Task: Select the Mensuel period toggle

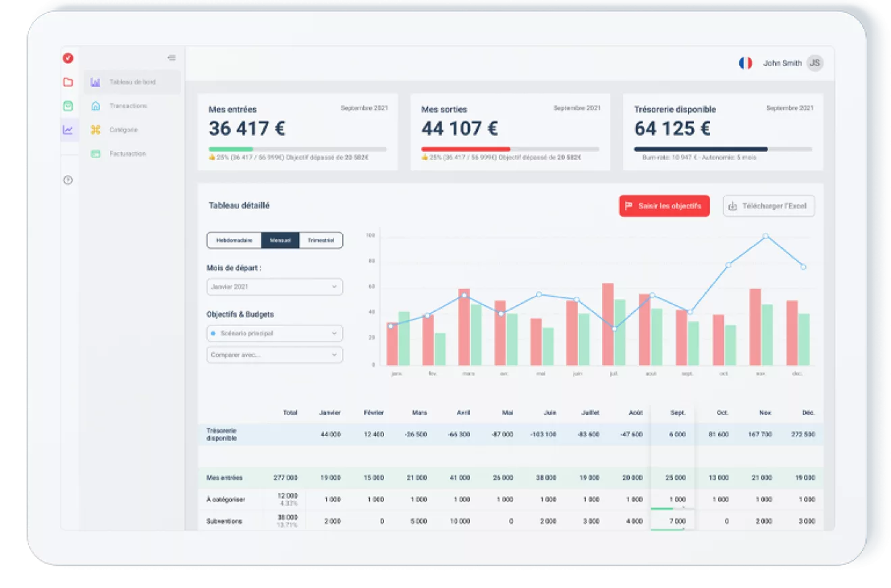Action: [x=280, y=240]
